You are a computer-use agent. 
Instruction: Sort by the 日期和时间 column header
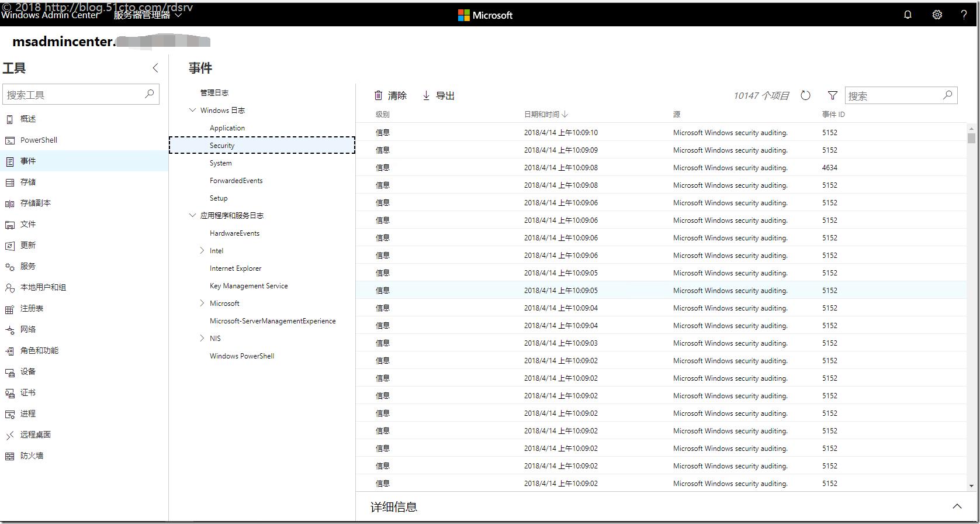(x=546, y=115)
